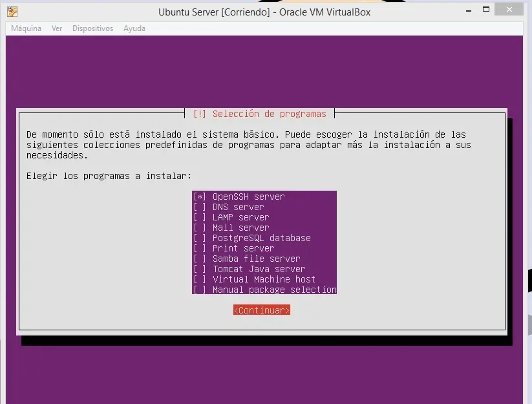This screenshot has height=404, width=532.
Task: Click the VirtualBox window icon in the title bar
Action: tap(12, 12)
